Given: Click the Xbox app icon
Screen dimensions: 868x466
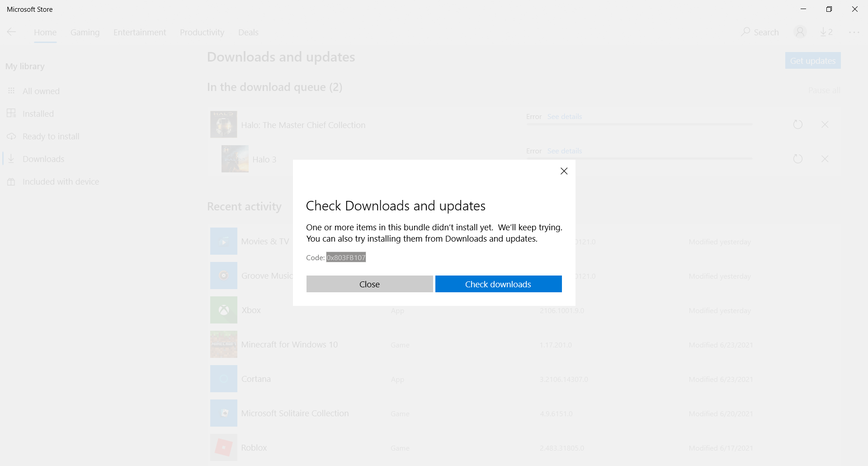Looking at the screenshot, I should (x=223, y=310).
